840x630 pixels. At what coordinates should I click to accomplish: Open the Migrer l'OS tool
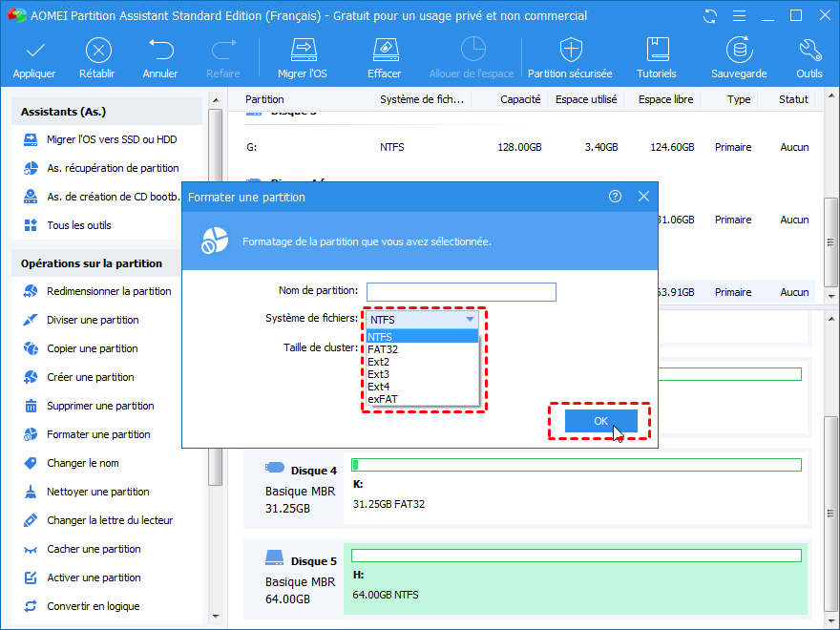pos(303,50)
